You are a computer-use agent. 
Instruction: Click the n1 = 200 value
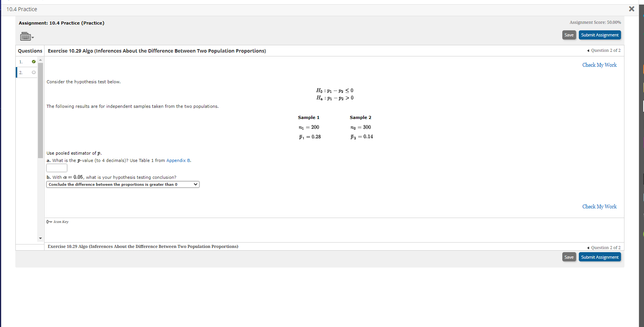(309, 127)
